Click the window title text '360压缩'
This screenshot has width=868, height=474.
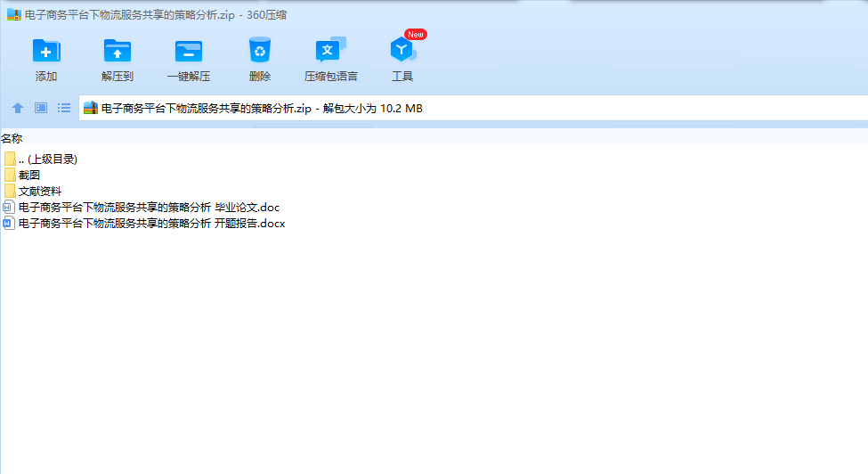(267, 15)
